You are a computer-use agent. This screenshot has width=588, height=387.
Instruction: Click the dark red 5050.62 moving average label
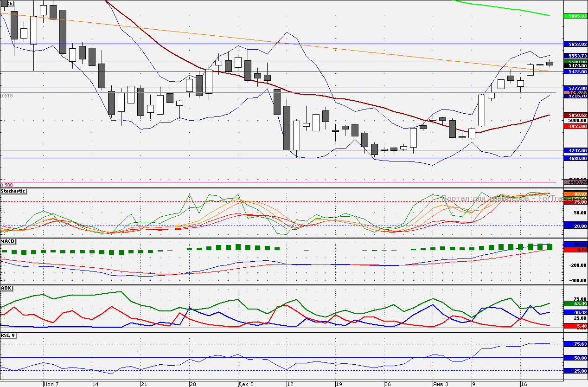[575, 115]
